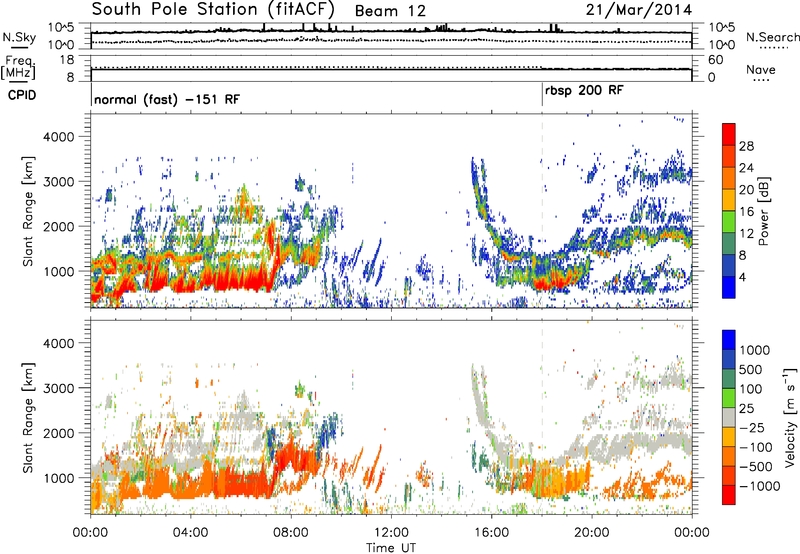The image size is (800, 554).
Task: Click the '-100' value on the Velocity colorbar
Action: click(756, 447)
